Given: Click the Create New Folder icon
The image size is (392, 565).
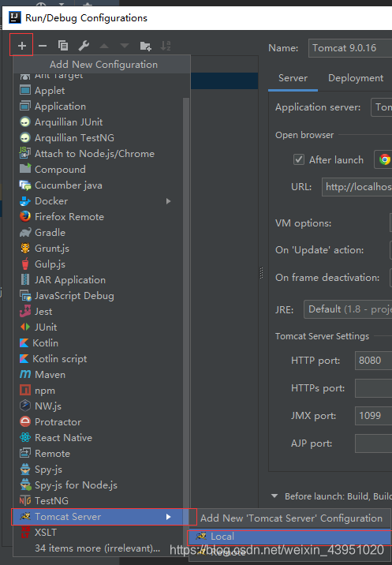Looking at the screenshot, I should tap(146, 46).
